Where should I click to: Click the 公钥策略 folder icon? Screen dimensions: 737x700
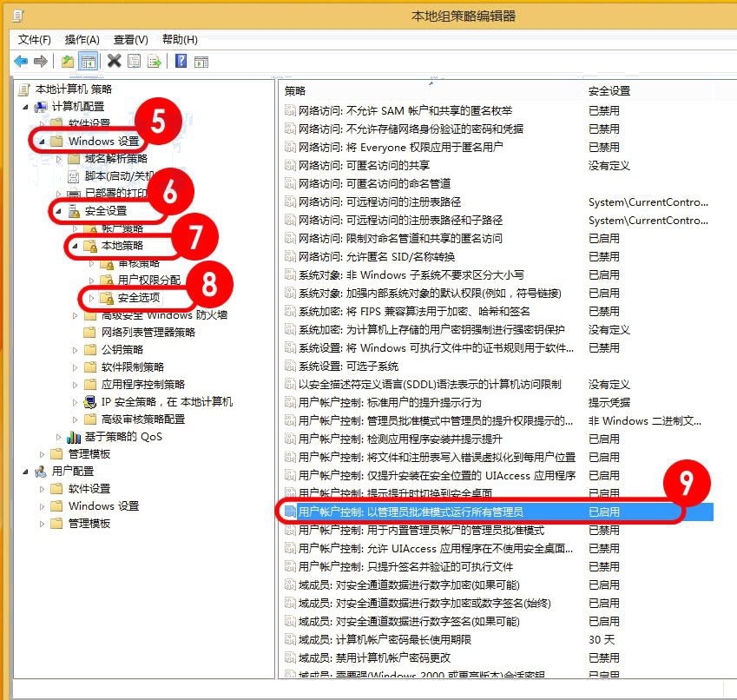89,350
